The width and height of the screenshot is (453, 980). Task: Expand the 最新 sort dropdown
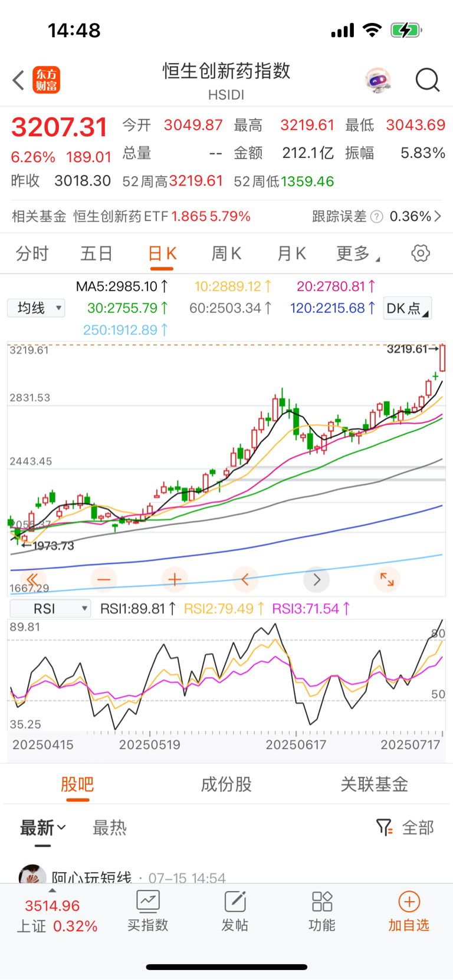[x=43, y=827]
